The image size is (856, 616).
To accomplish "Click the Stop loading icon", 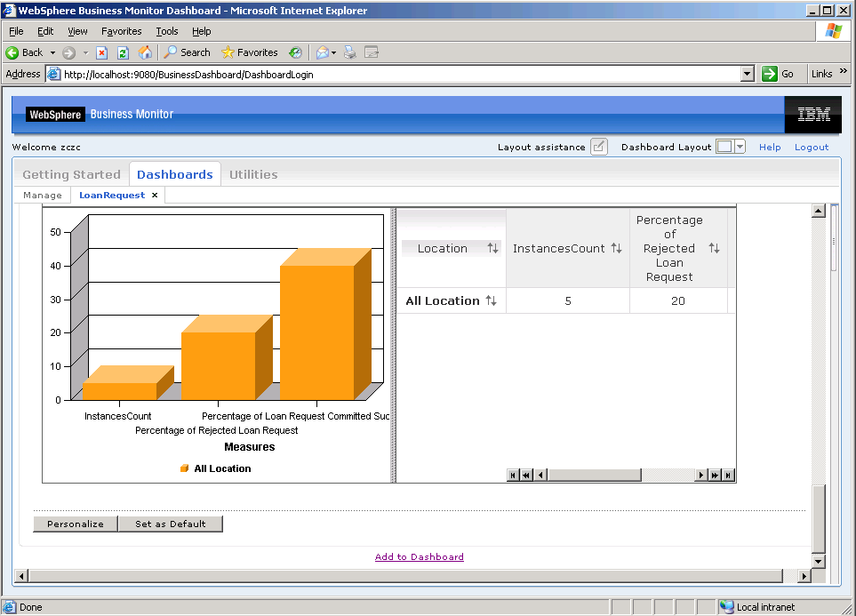I will point(101,52).
